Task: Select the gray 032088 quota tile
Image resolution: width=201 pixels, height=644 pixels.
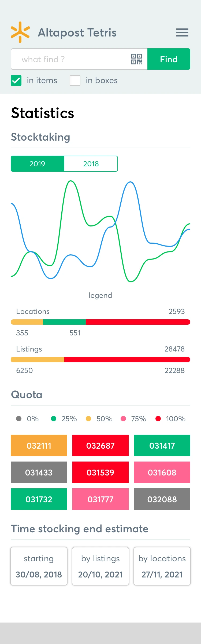Action: coord(162,499)
